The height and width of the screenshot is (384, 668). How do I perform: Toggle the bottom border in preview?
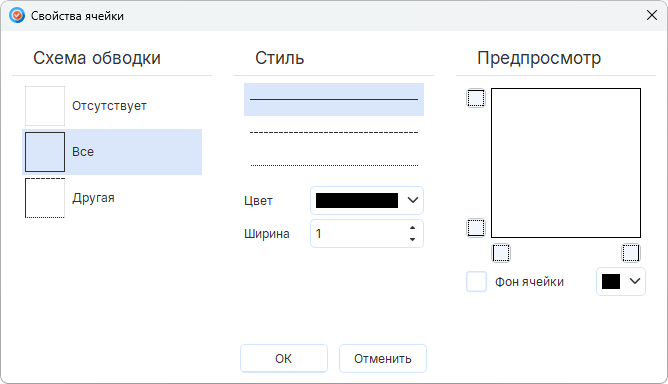pyautogui.click(x=476, y=228)
